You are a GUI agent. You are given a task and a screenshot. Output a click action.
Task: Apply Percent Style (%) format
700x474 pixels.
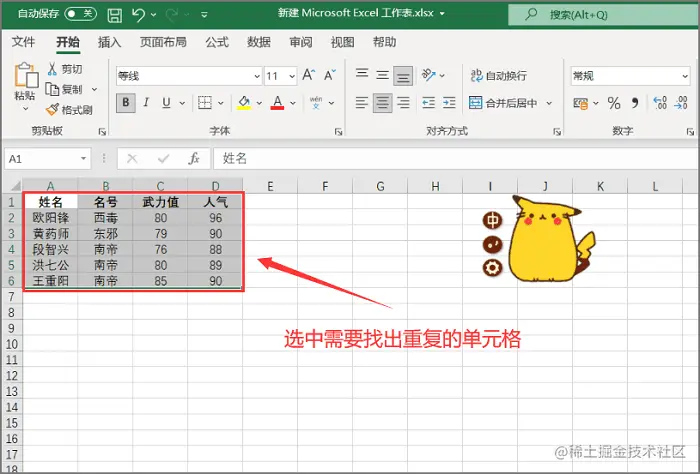coord(614,104)
